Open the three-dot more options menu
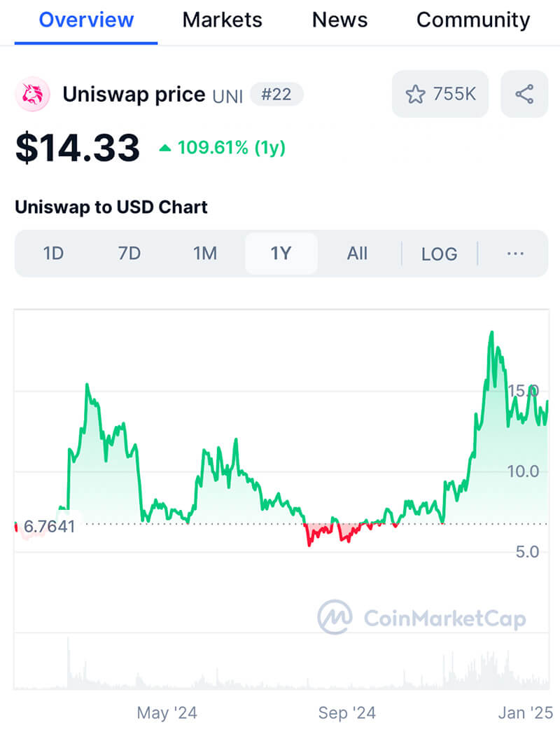The width and height of the screenshot is (560, 732). 515,254
